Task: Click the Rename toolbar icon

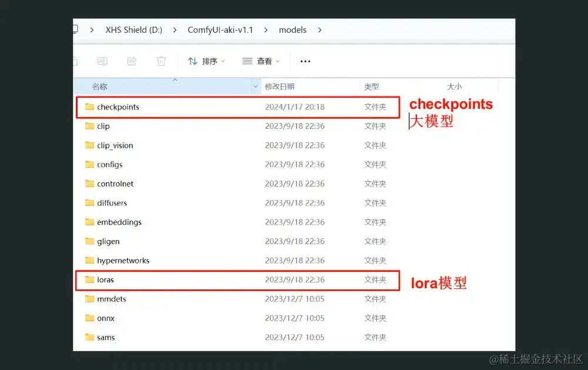Action: (x=102, y=61)
